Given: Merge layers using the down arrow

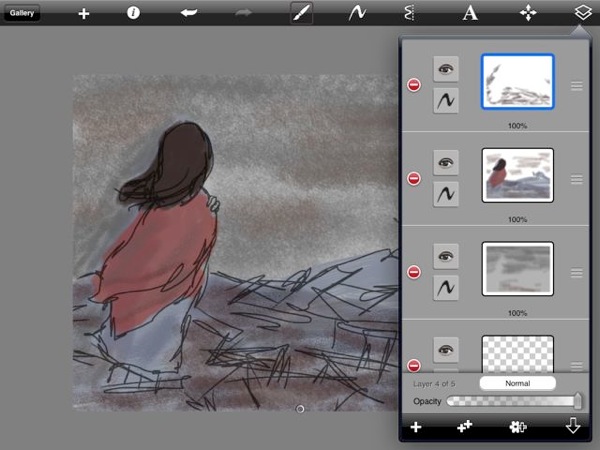Looking at the screenshot, I should 573,427.
